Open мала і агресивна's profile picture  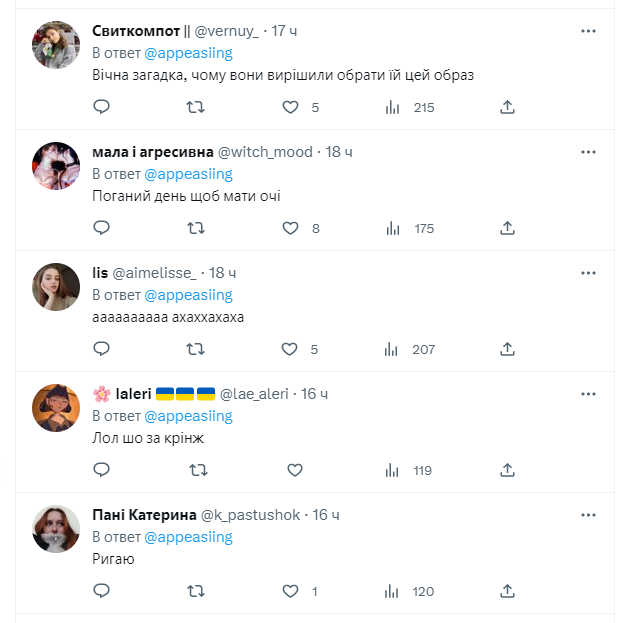coord(57,165)
